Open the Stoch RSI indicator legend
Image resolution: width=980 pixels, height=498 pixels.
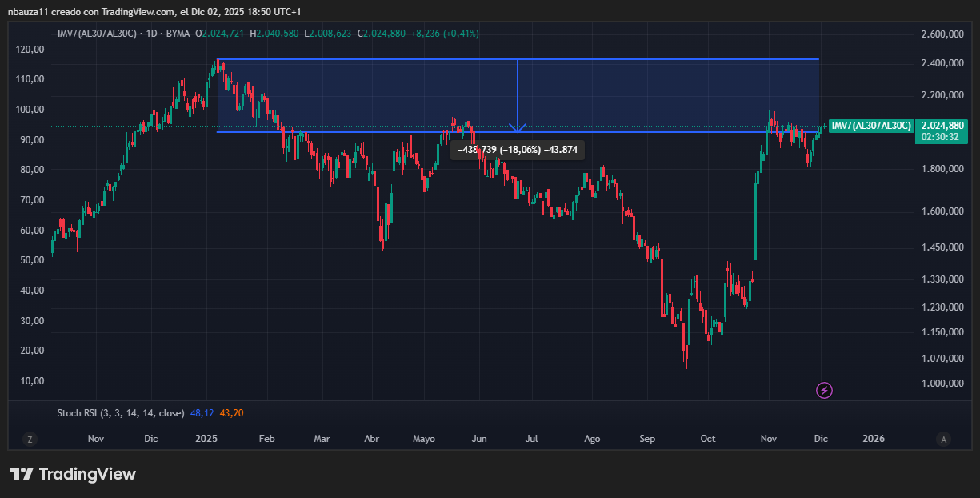coord(119,413)
